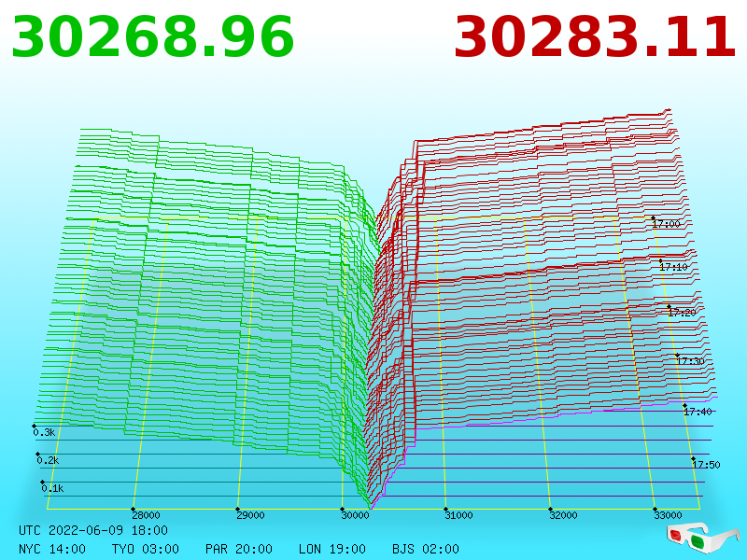
Task: Click the UTC 2022-06-09 18:00 timestamp
Action: point(93,530)
